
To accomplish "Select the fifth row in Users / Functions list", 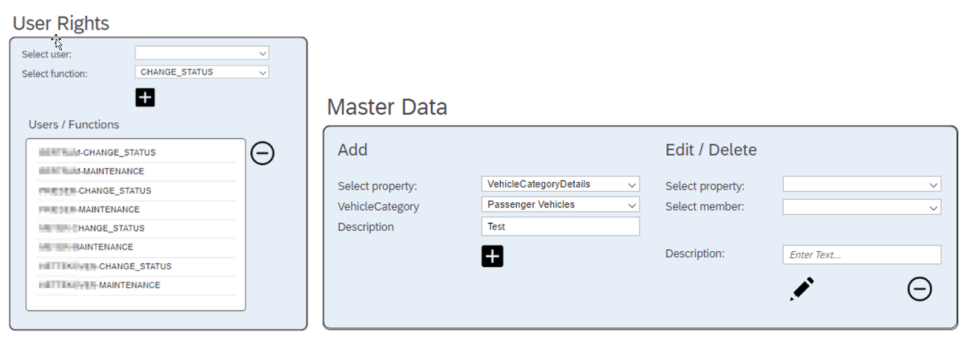I will coord(136,228).
